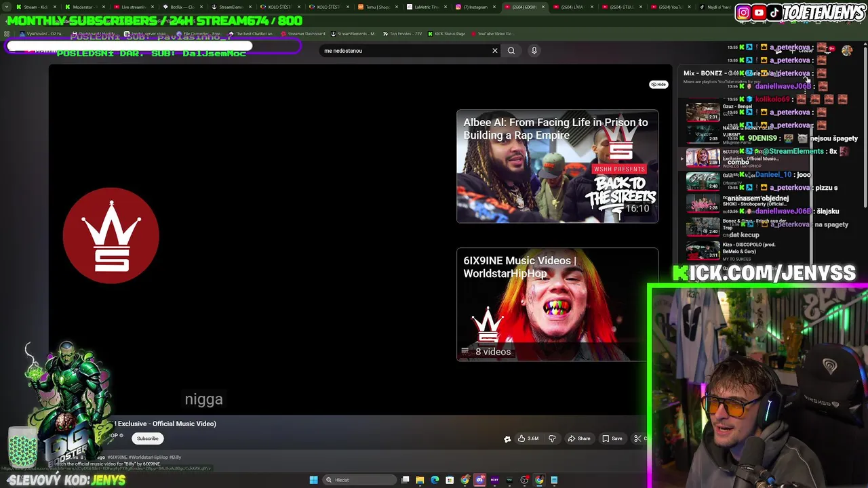Open Microsoft Edge from the taskbar
868x488 pixels.
435,480
